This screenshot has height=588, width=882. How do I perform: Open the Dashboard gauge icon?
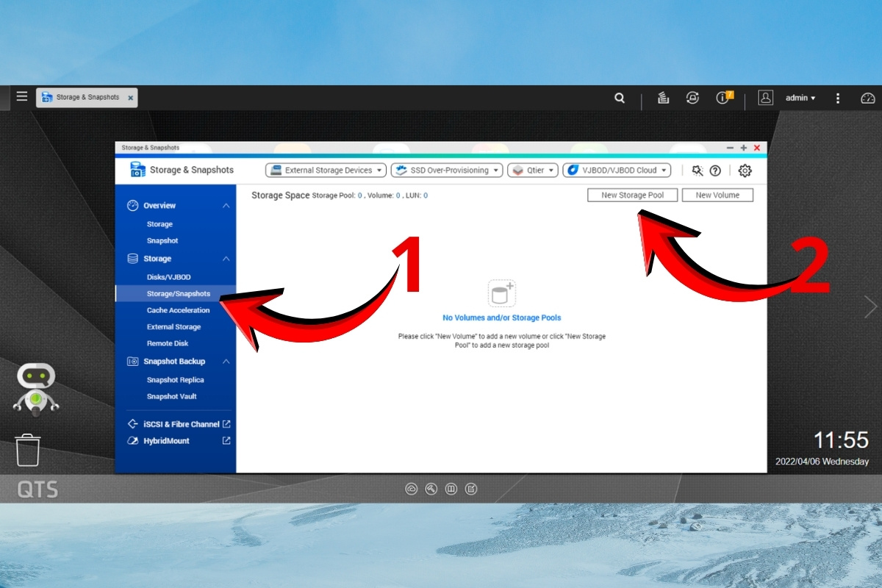[x=868, y=98]
